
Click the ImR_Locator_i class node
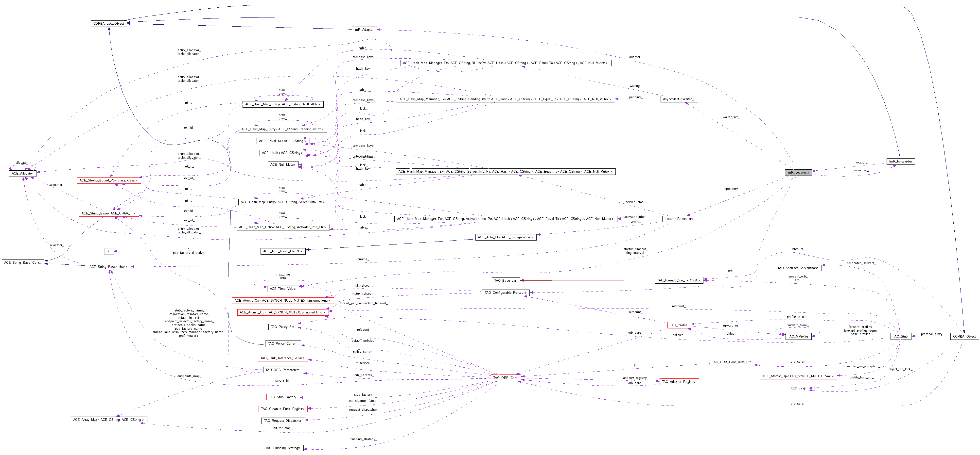(x=798, y=172)
